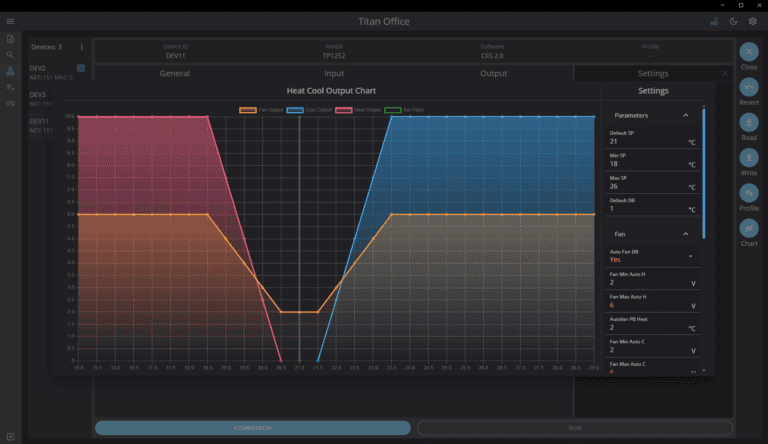Click the Fan Min Auto C field

coord(652,346)
